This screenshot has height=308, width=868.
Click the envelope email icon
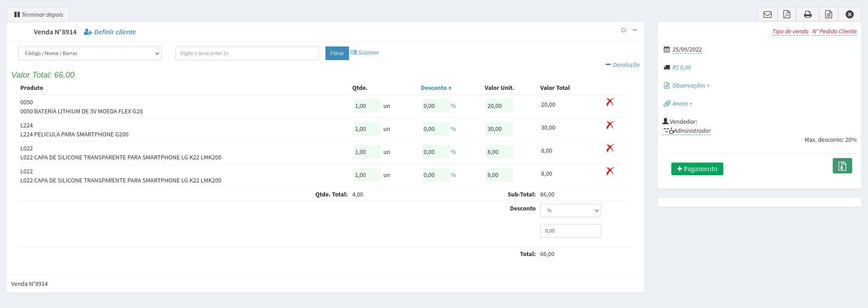click(x=767, y=14)
